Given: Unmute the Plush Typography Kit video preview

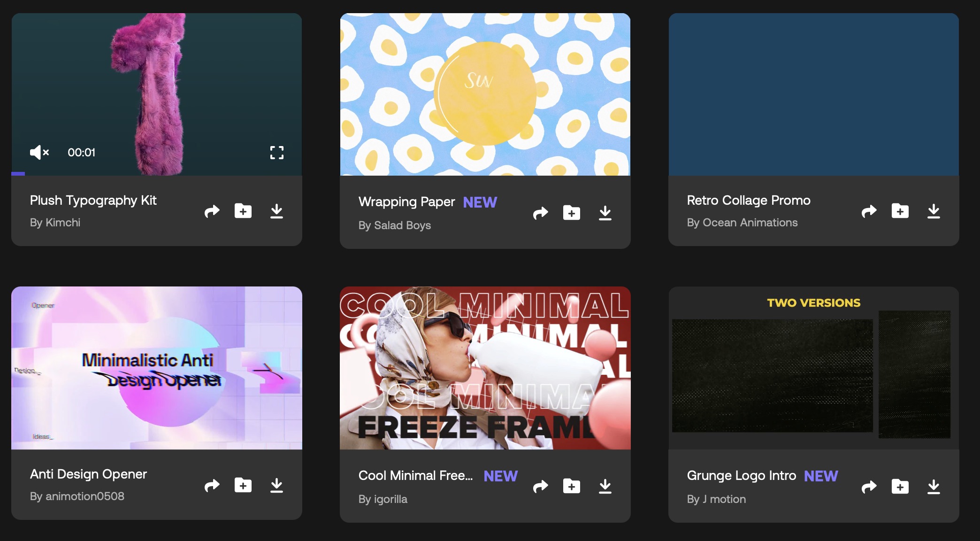Looking at the screenshot, I should coord(39,152).
